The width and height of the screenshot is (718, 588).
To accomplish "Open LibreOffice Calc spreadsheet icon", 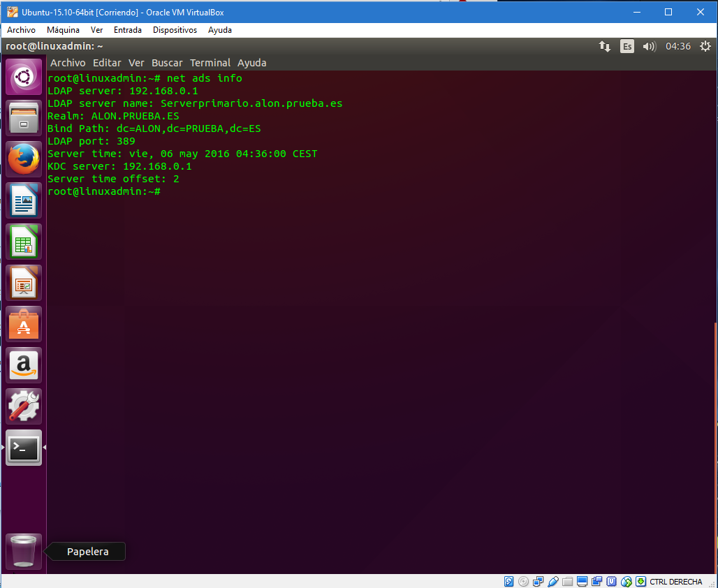I will click(24, 242).
